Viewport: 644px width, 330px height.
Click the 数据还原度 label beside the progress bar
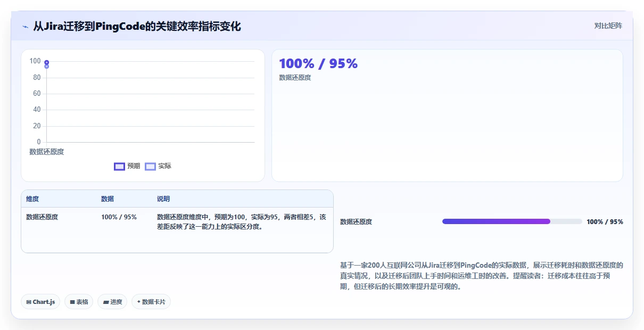pyautogui.click(x=356, y=222)
